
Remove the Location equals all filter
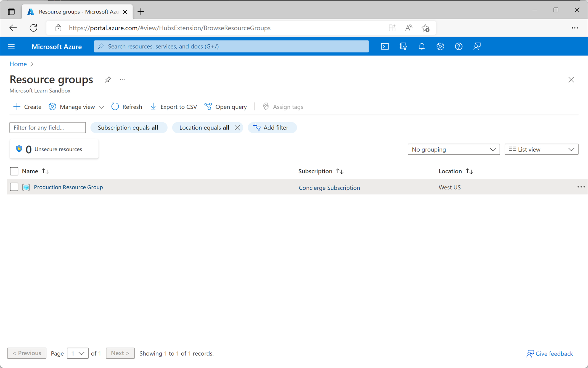[237, 128]
